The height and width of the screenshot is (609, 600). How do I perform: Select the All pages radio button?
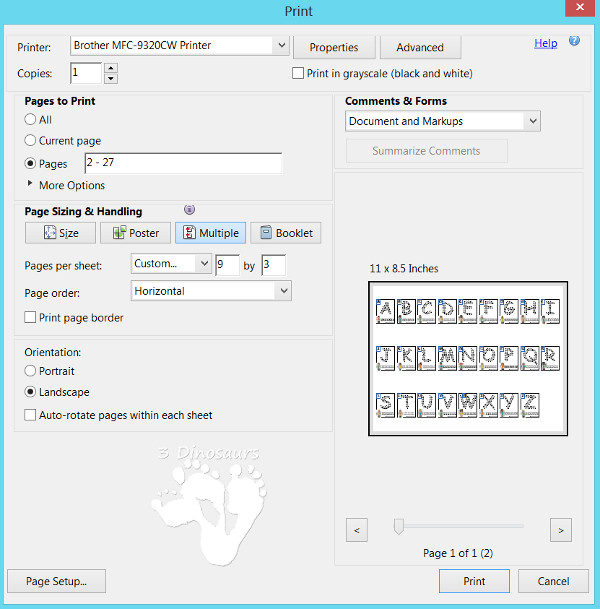(x=31, y=120)
